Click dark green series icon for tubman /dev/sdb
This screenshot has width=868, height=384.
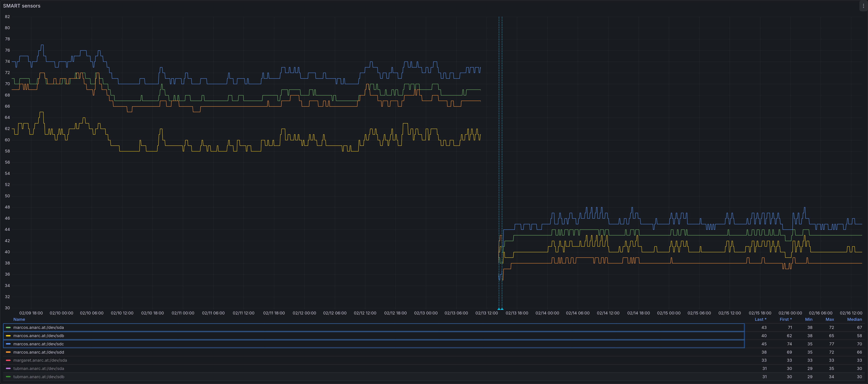pyautogui.click(x=8, y=377)
